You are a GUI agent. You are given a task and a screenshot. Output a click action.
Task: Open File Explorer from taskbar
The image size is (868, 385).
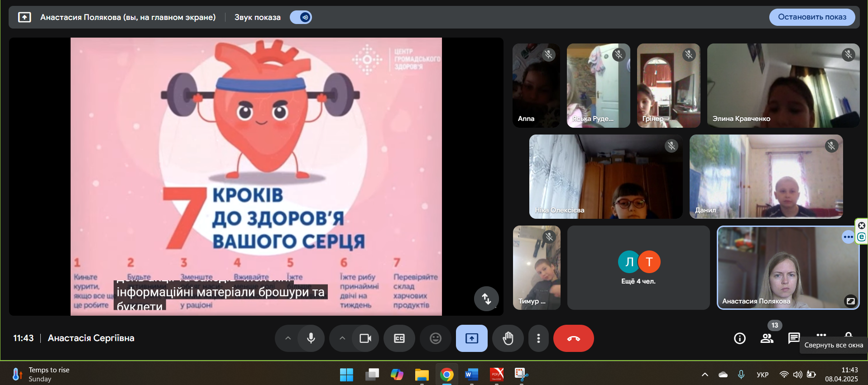pyautogui.click(x=422, y=375)
